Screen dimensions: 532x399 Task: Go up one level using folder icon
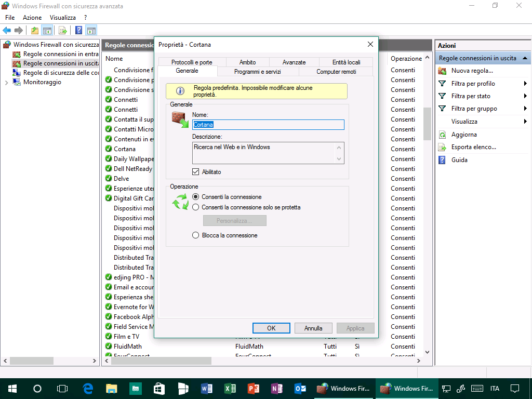coord(35,31)
